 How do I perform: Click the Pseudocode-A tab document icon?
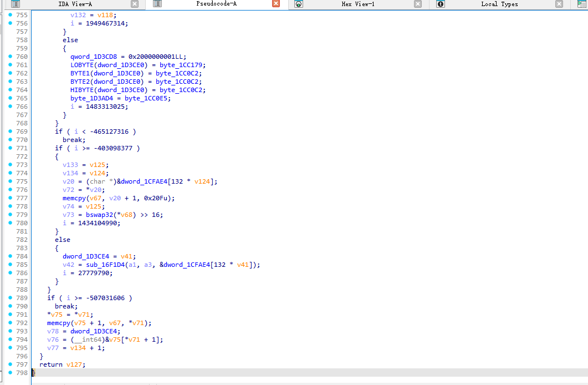click(157, 4)
